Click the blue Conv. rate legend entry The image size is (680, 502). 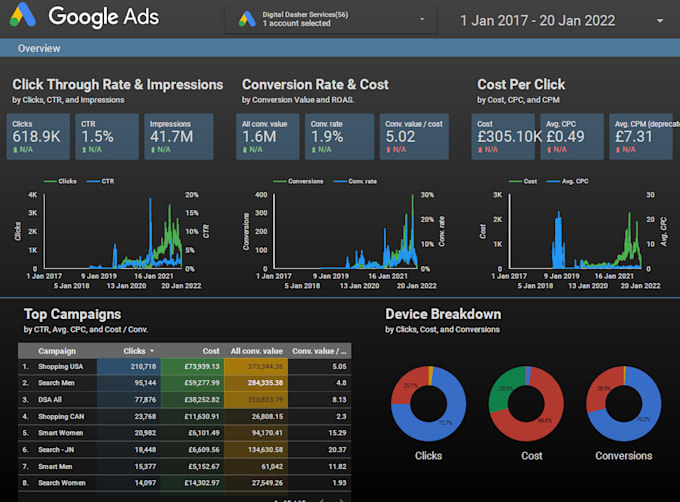(355, 181)
